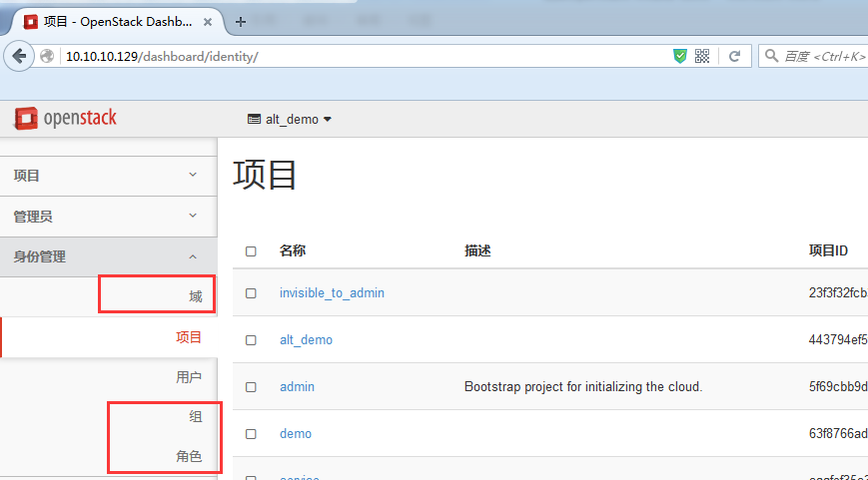Collapse the 身份管理 sidebar section
Image resolution: width=868 pixels, height=480 pixels.
pos(109,256)
